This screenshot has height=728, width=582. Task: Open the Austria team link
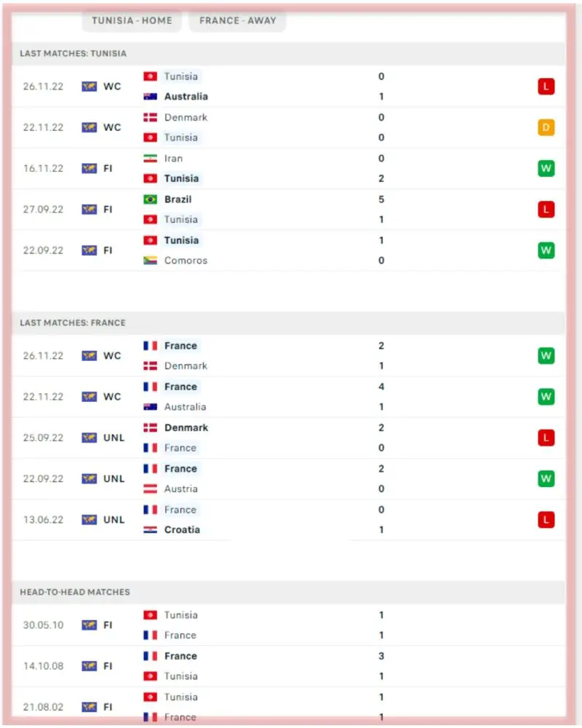180,489
